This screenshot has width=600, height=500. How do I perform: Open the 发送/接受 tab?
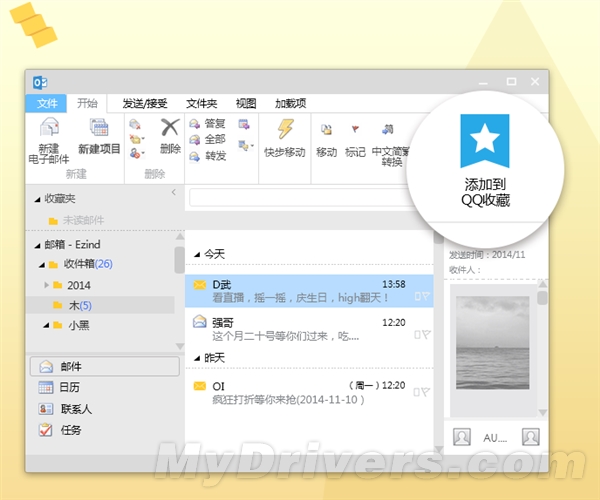(145, 103)
